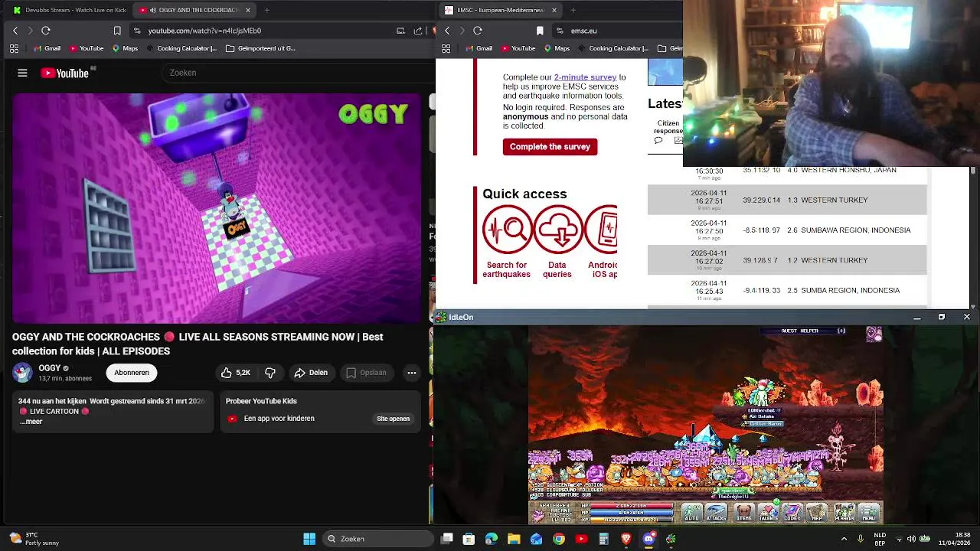Open the Search for earthquakes quick access
980x551 pixels.
(506, 243)
